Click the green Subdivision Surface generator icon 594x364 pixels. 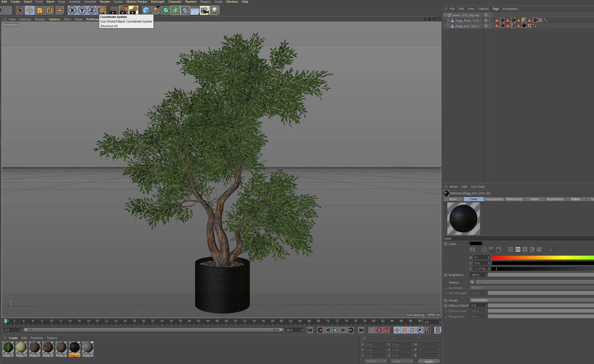click(x=166, y=11)
